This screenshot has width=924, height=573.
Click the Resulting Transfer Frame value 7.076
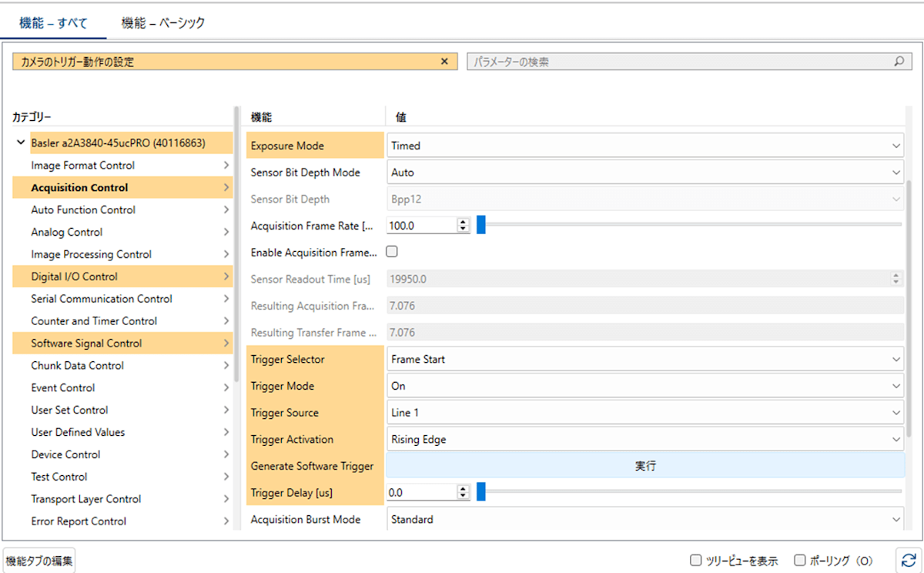pos(645,333)
